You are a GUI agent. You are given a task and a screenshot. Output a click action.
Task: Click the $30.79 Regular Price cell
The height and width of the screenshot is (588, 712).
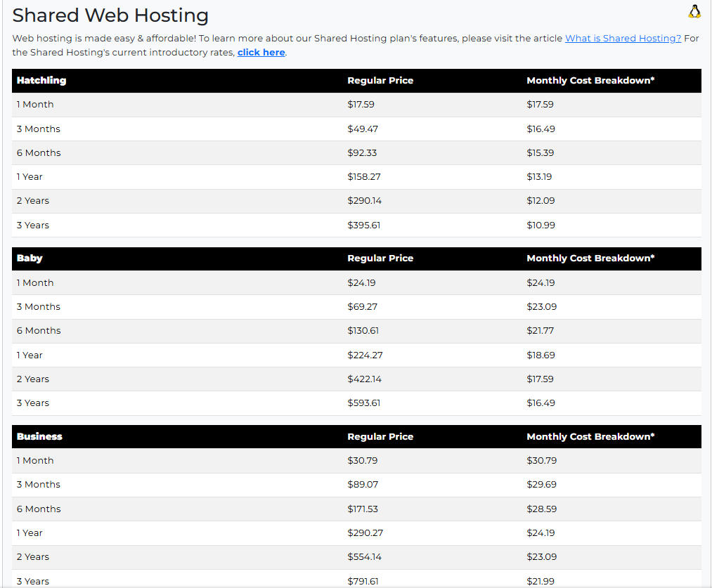coord(363,461)
